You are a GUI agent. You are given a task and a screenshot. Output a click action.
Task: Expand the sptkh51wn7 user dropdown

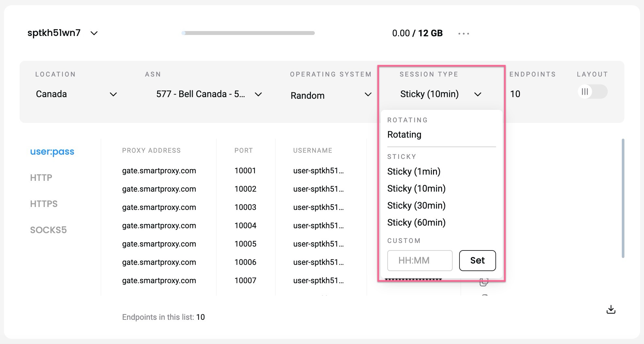pyautogui.click(x=94, y=33)
